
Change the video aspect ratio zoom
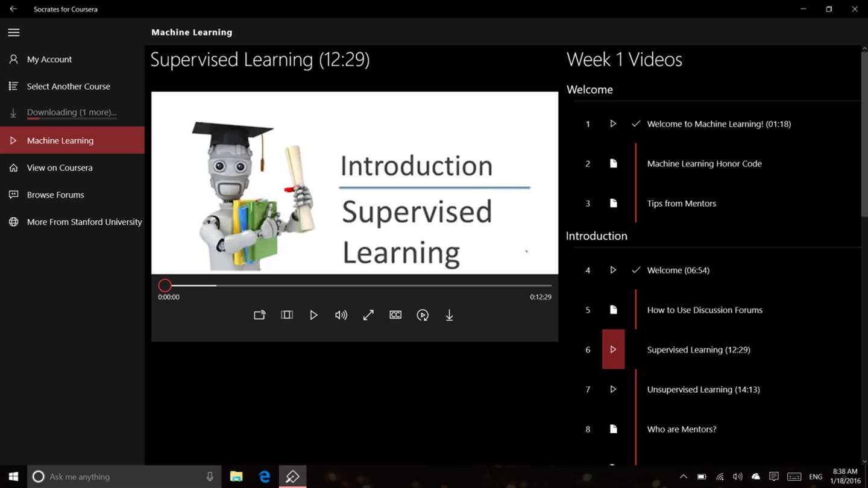tap(287, 315)
